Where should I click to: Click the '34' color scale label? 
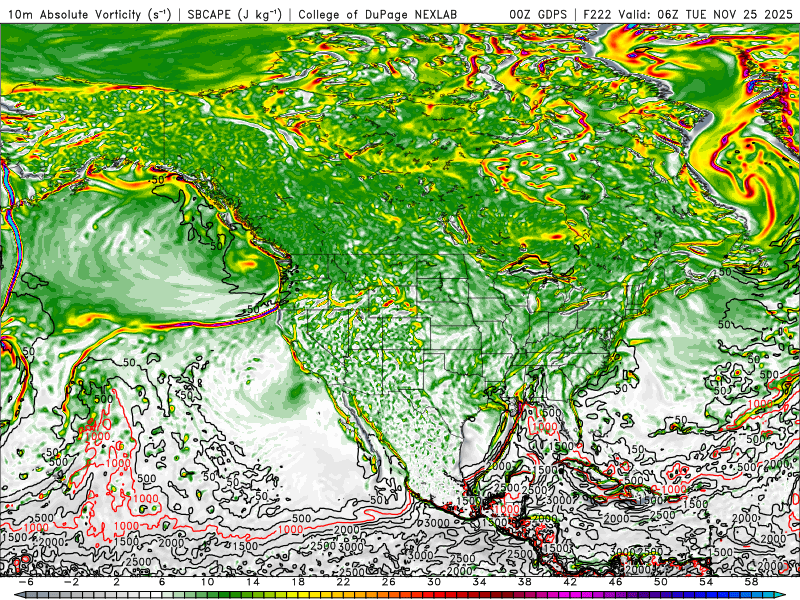[x=479, y=582]
